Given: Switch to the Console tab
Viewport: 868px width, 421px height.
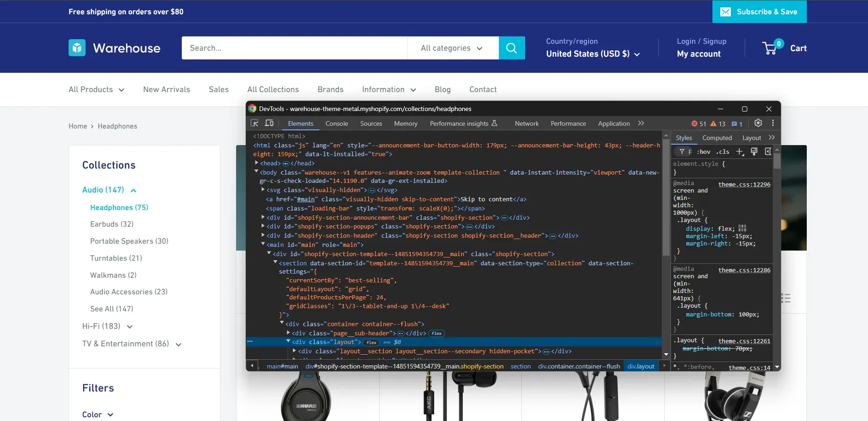Looking at the screenshot, I should point(336,123).
